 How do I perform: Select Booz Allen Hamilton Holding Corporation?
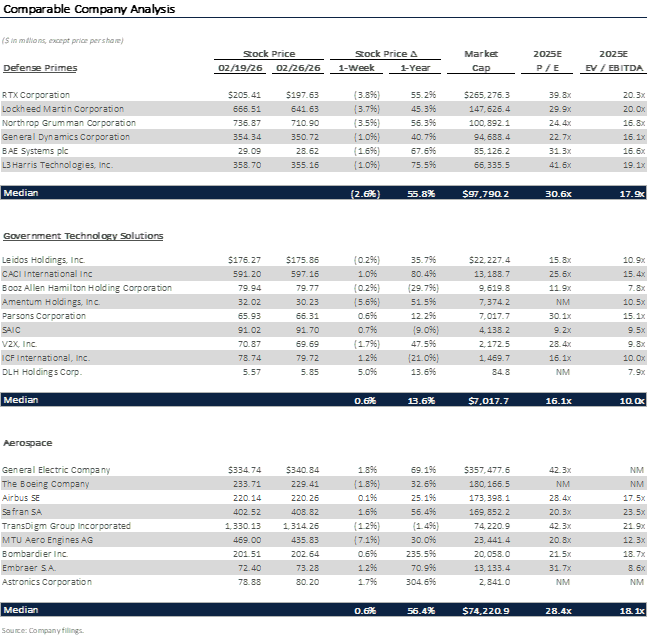[87, 287]
